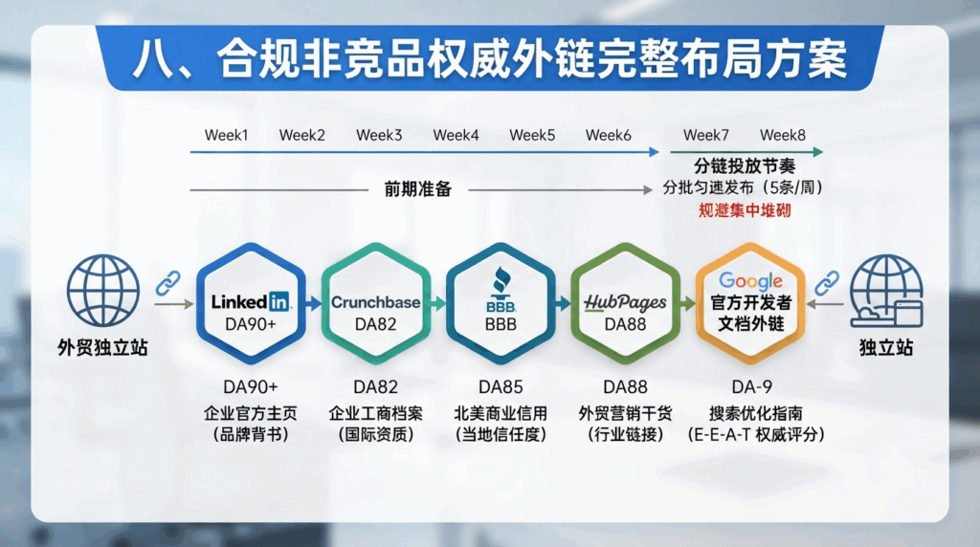Click the (当地信任度) text
Image resolution: width=980 pixels, height=547 pixels.
(501, 434)
